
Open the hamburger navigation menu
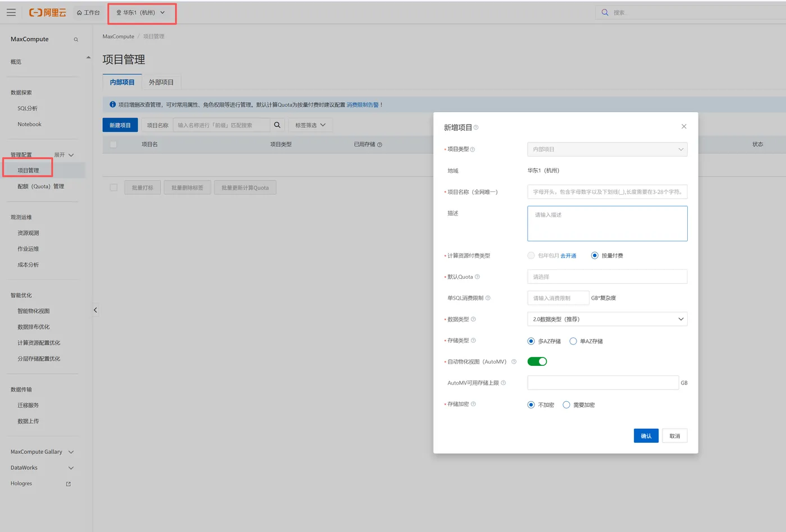click(11, 12)
